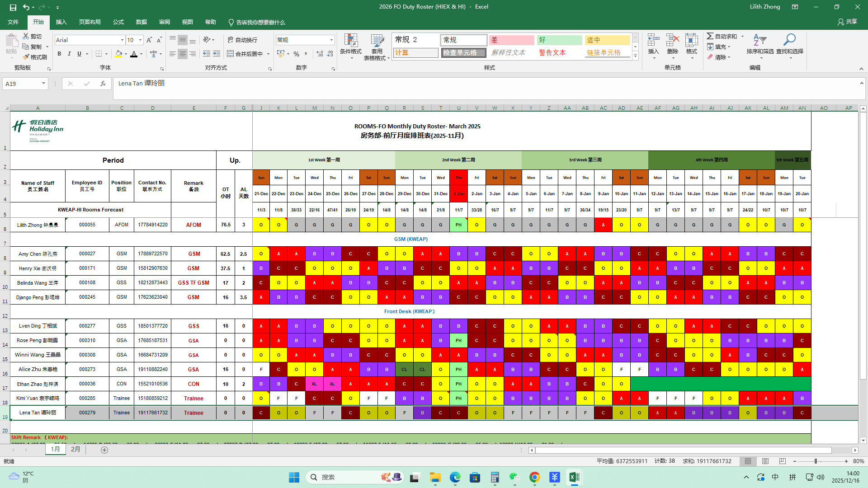Expand the Arial font name dropdown

click(122, 40)
